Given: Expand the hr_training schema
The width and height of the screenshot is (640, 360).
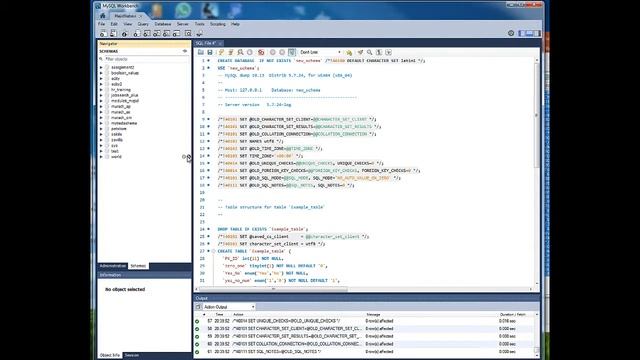Looking at the screenshot, I should [x=101, y=89].
